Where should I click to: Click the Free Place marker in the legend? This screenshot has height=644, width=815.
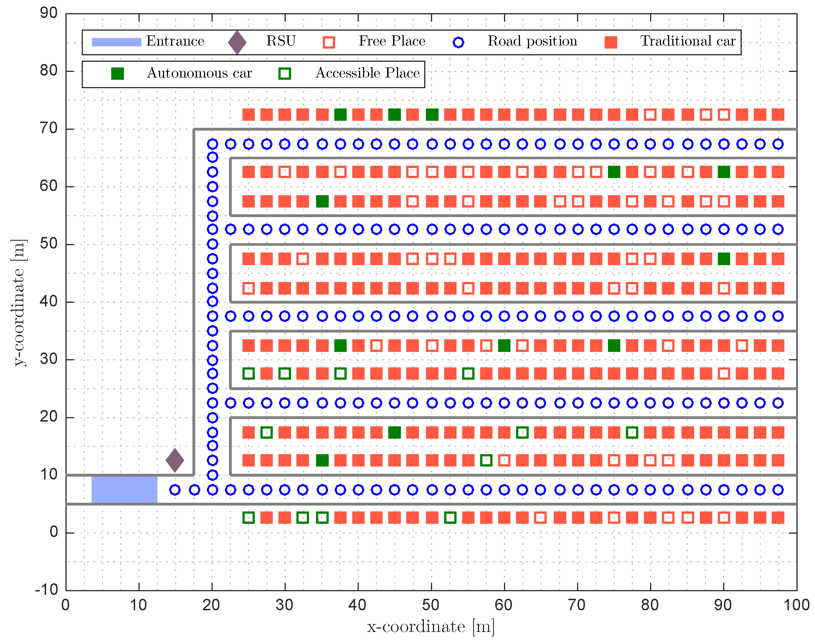coord(329,42)
